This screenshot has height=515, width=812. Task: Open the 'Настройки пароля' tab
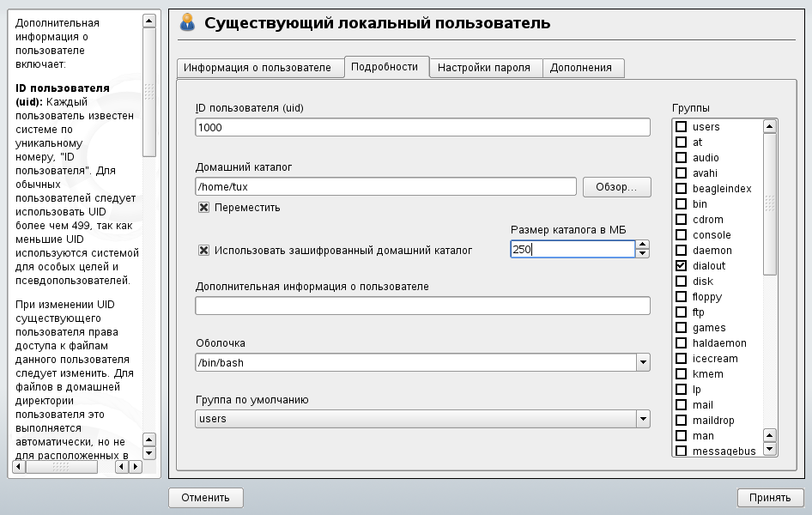tap(485, 68)
